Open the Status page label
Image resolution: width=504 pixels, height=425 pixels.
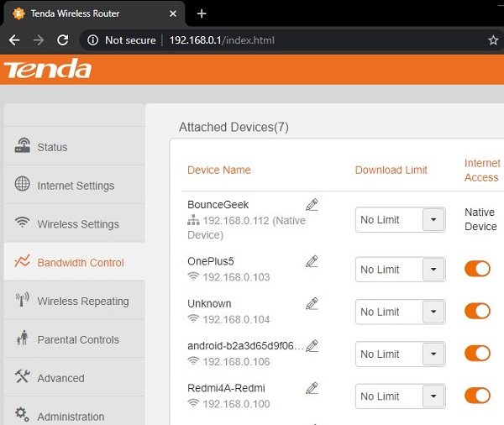tap(52, 147)
